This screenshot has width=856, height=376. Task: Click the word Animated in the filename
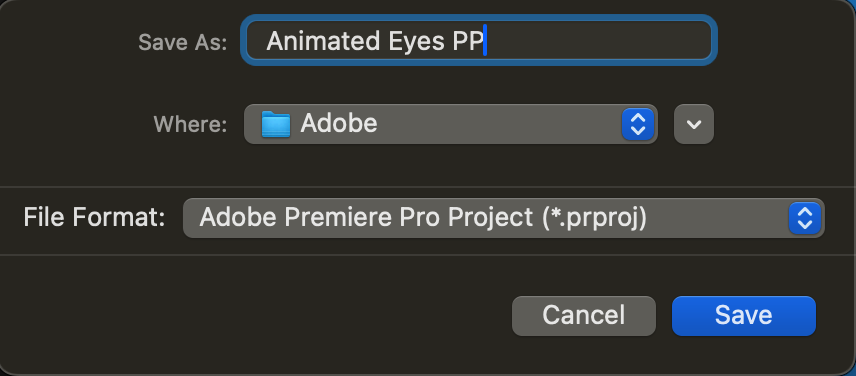tap(323, 41)
